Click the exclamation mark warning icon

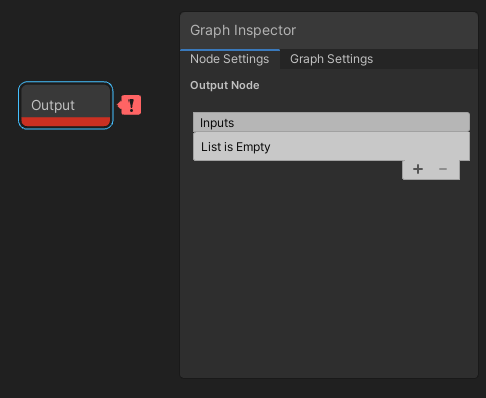tap(131, 105)
